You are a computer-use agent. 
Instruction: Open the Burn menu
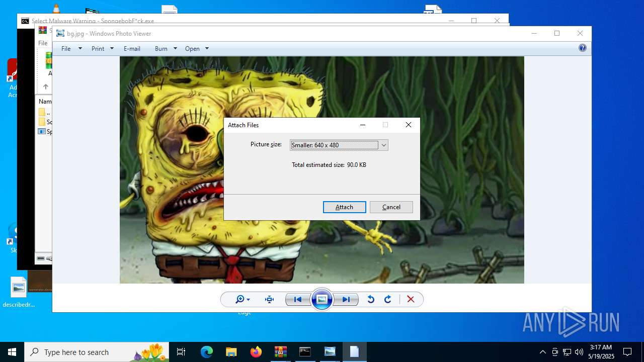161,49
